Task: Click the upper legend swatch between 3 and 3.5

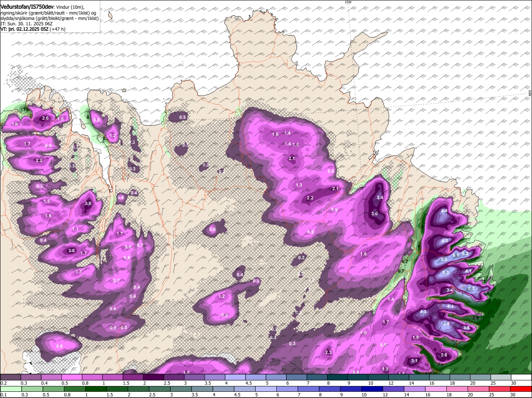Action: tap(194, 377)
